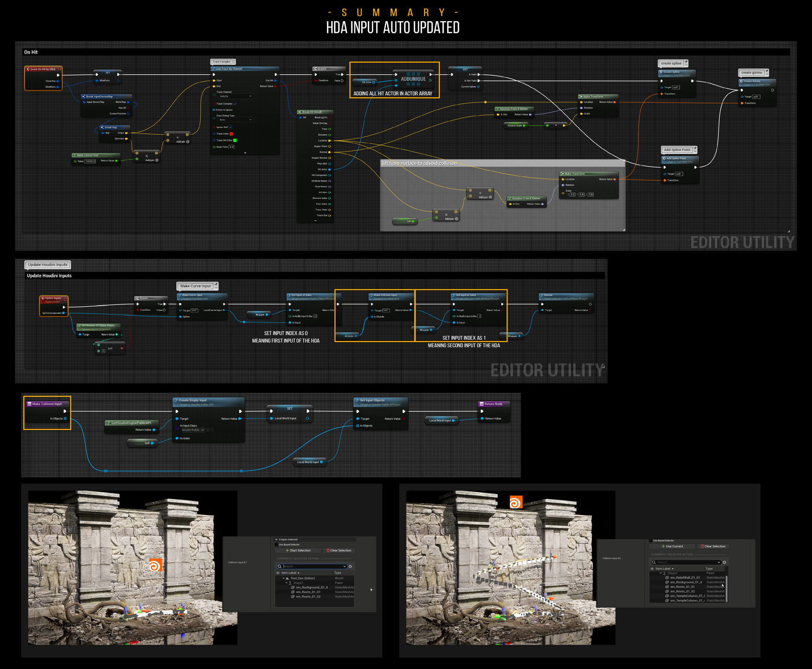Click the settings gear beside the Start Selection search box
This screenshot has width=812, height=669.
[350, 566]
